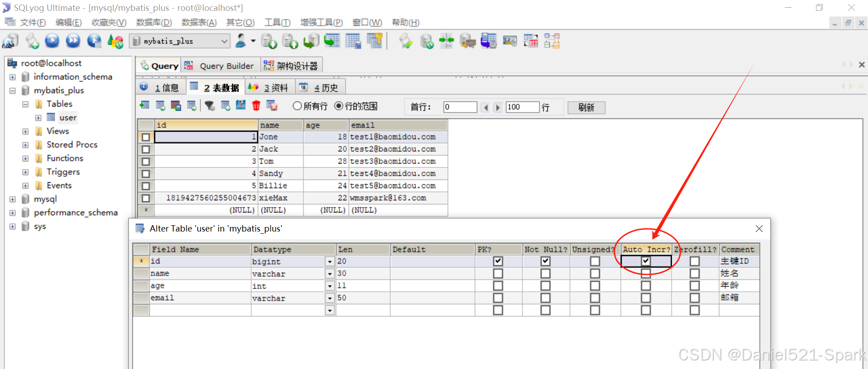Enable Not Null? checkbox for name field
Image resolution: width=868 pixels, height=369 pixels.
[546, 274]
